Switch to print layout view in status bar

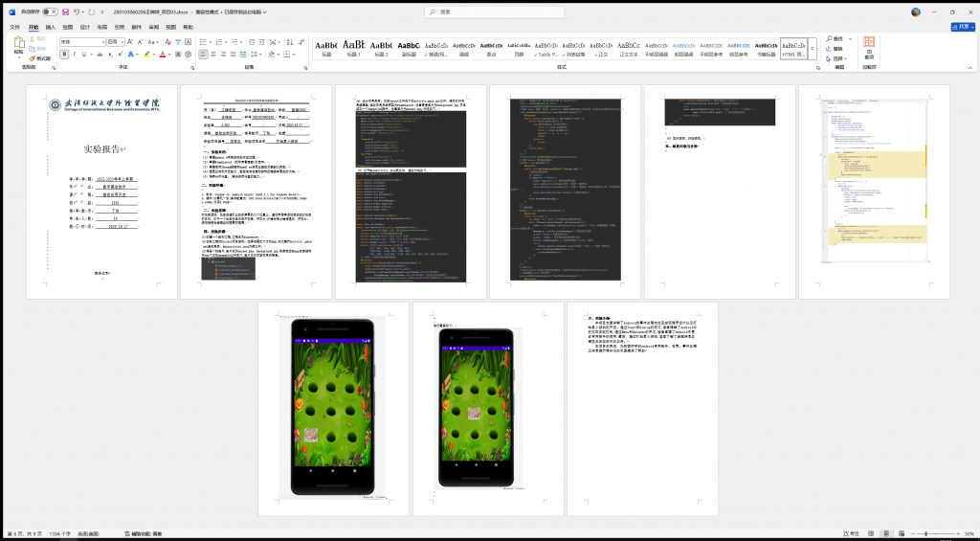(x=885, y=533)
